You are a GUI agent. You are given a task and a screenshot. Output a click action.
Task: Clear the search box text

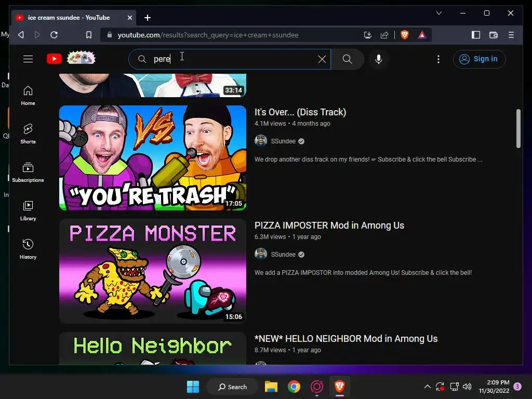click(322, 59)
